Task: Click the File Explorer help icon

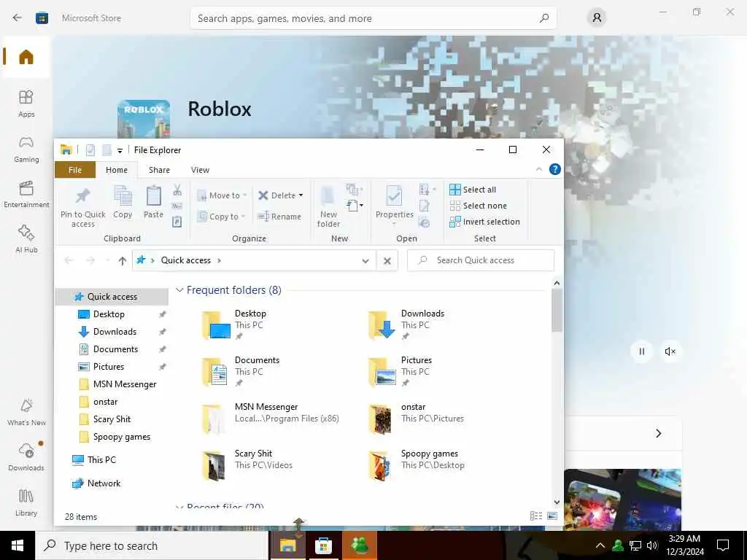Action: 555,169
